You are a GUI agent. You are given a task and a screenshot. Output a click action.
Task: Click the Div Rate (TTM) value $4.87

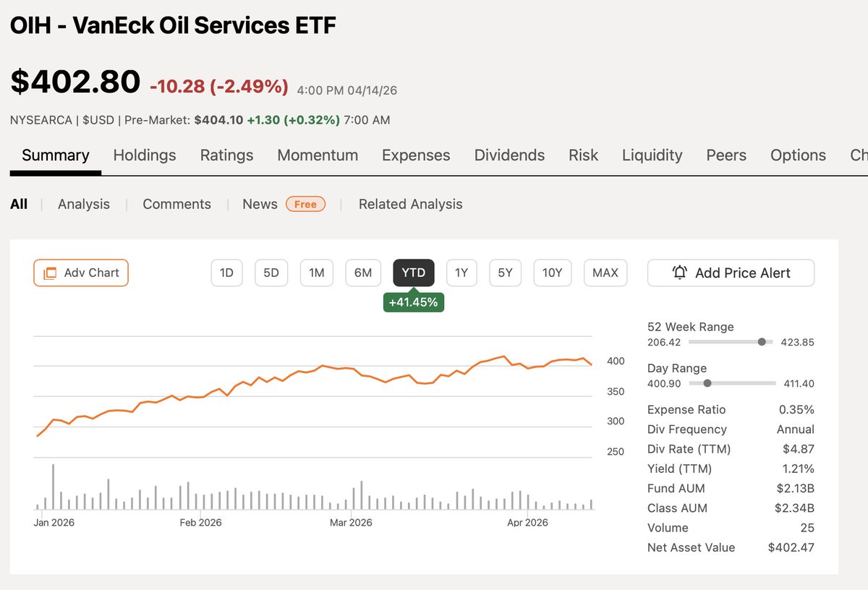[799, 449]
